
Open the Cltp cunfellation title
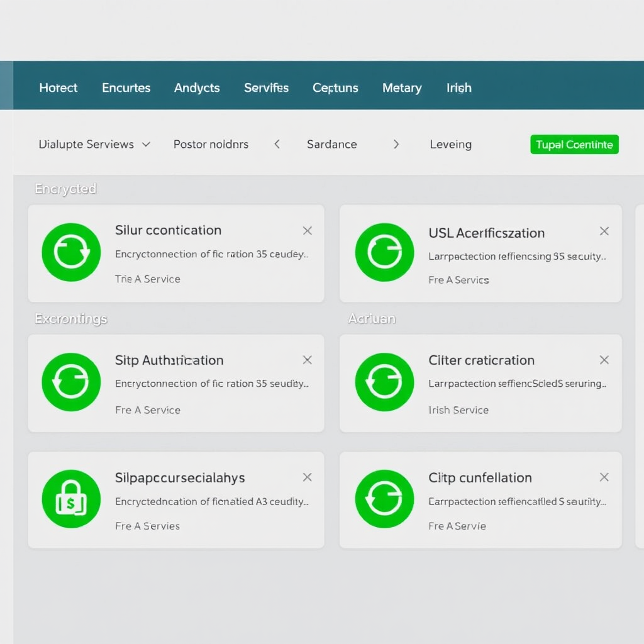tap(480, 478)
